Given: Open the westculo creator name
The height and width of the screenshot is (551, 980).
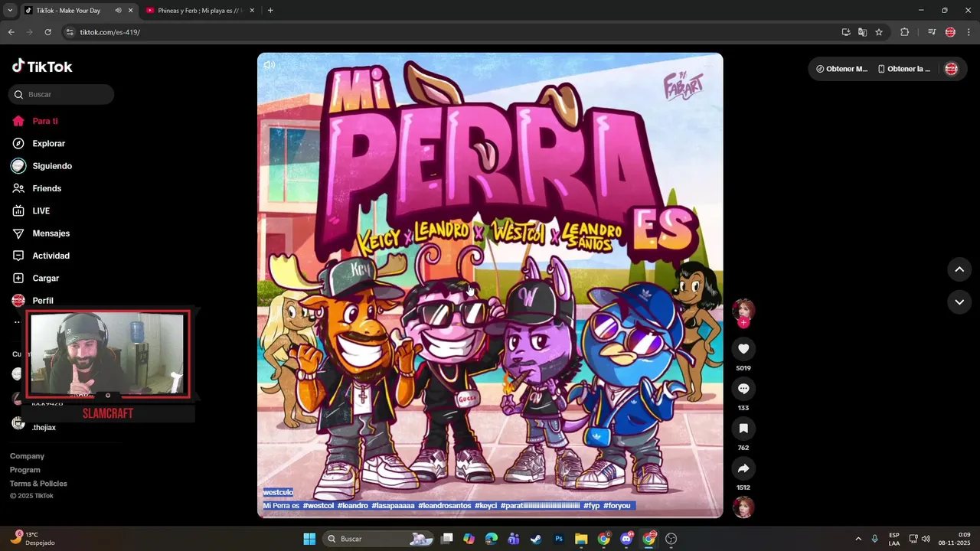Looking at the screenshot, I should [278, 492].
